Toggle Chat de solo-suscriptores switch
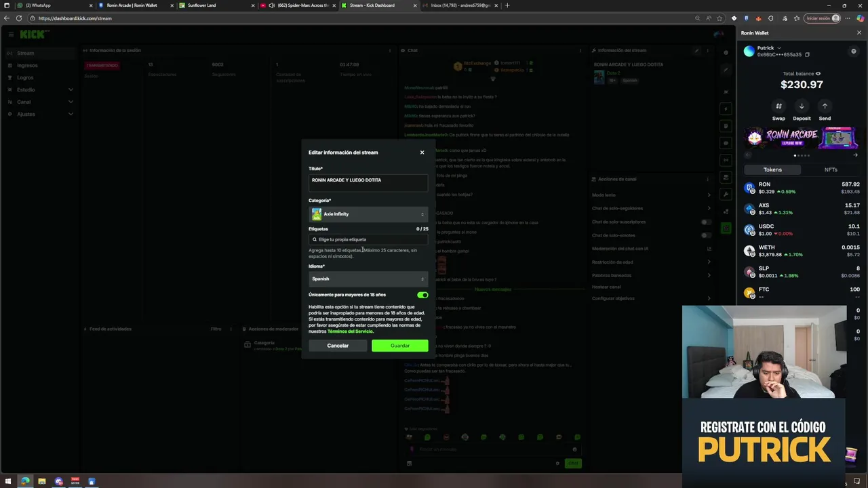 tap(706, 222)
